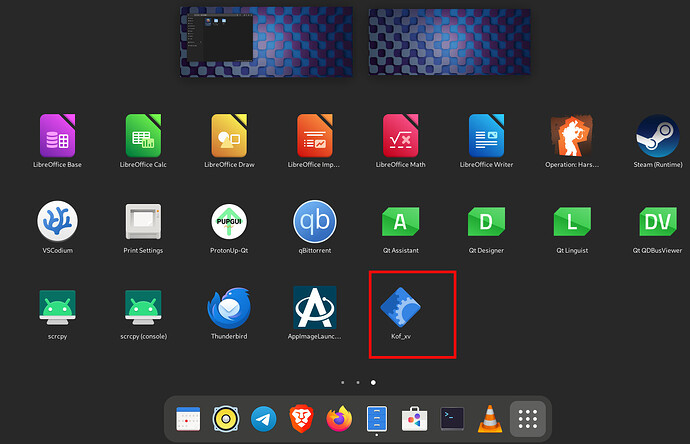Launch VLC media player from dock
This screenshot has width=690, height=444.
pos(490,418)
